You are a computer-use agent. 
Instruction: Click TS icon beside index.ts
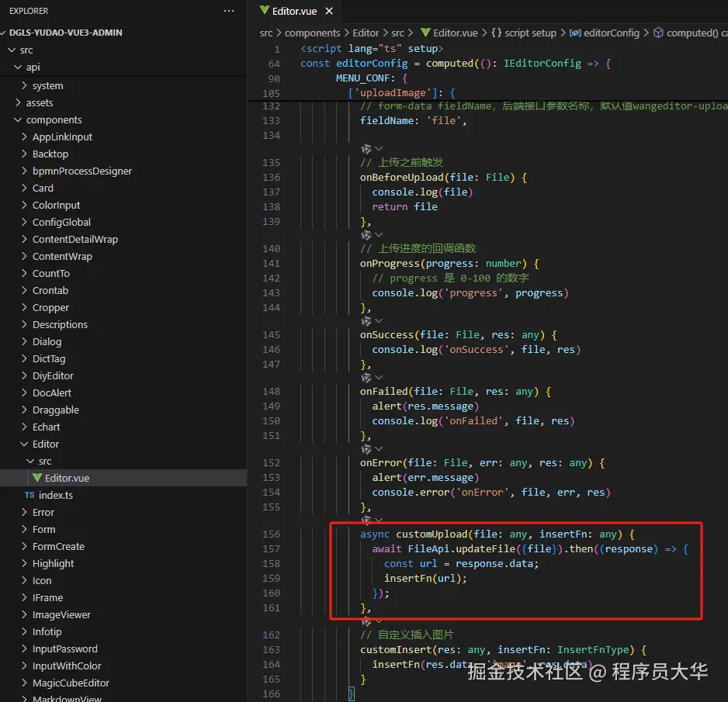[x=29, y=495]
